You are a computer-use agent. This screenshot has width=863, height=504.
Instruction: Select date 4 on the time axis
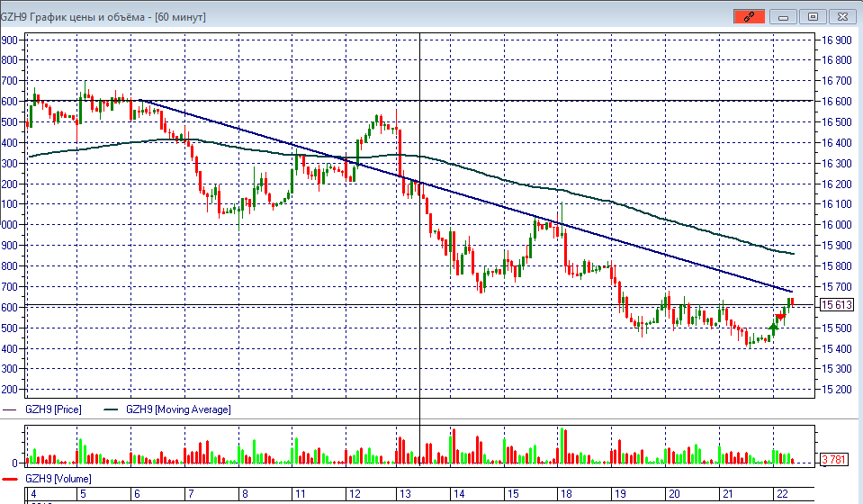[34, 494]
